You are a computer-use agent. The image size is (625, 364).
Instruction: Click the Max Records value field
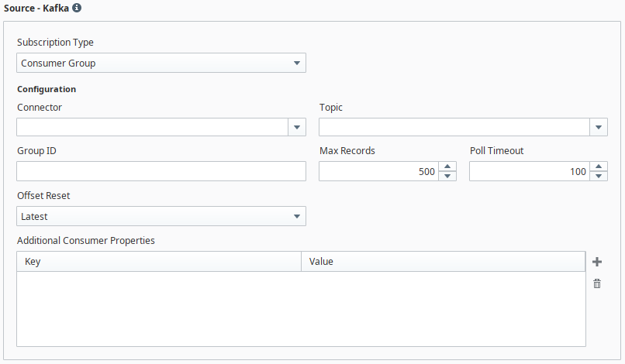[x=378, y=171]
